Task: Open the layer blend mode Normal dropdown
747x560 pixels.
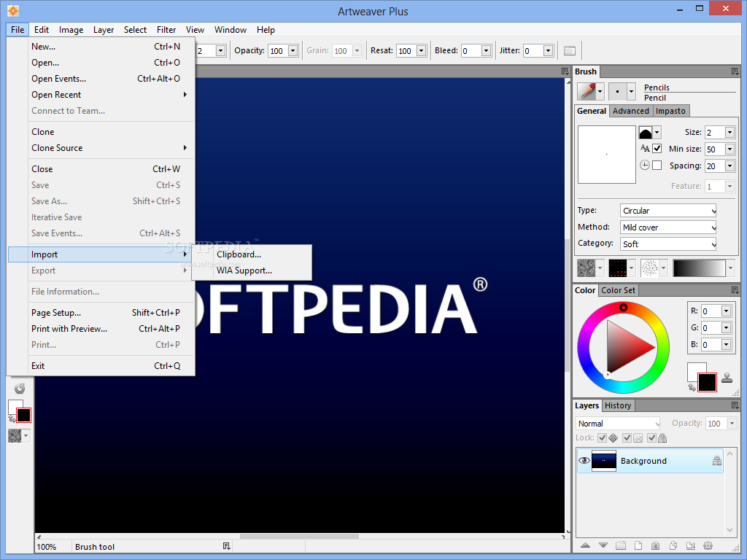Action: [618, 424]
